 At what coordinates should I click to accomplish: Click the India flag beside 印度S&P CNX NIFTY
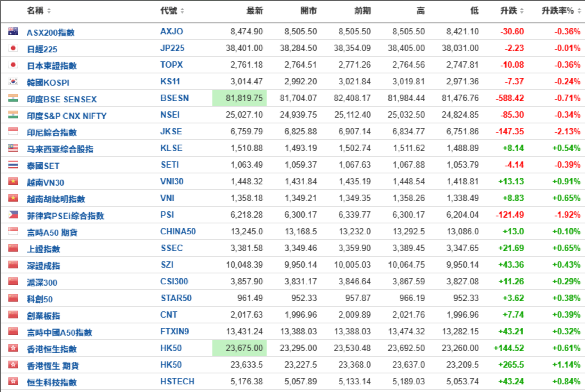(13, 115)
